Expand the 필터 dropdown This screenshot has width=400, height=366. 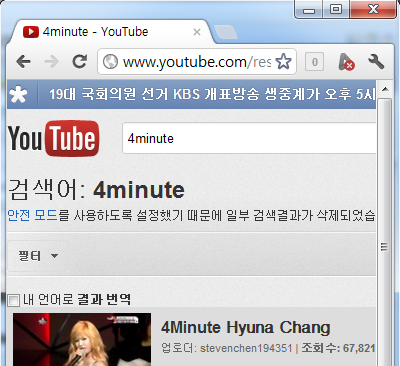tap(38, 256)
